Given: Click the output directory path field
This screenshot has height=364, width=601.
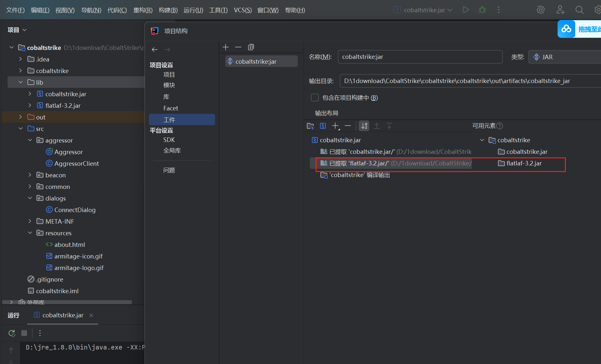Looking at the screenshot, I should point(470,81).
